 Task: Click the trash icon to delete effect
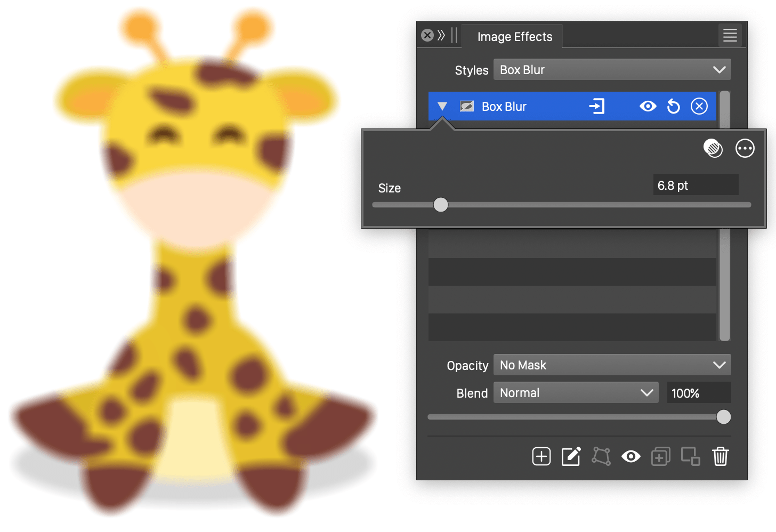721,456
